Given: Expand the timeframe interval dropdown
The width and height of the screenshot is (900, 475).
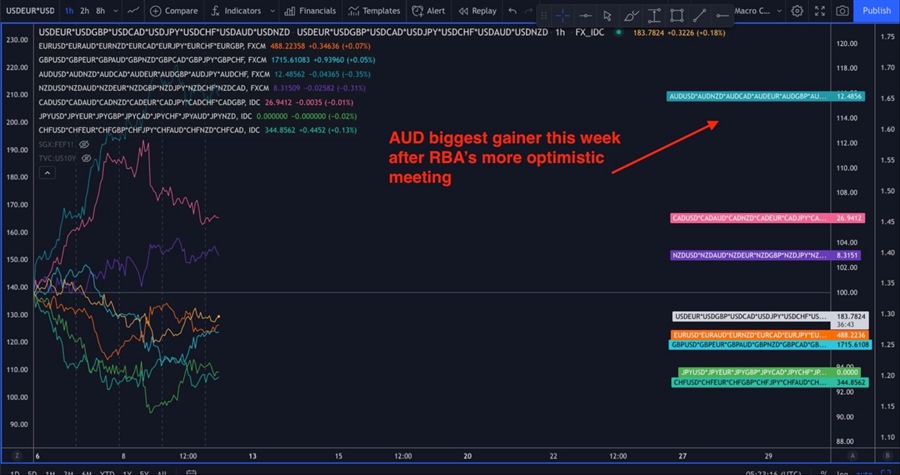Looking at the screenshot, I should pyautogui.click(x=115, y=11).
